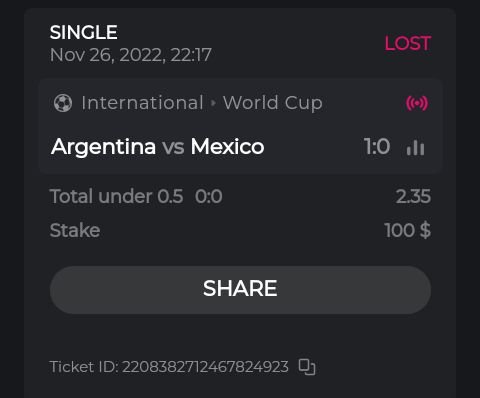Click the LOST status label
Image resolution: width=480 pixels, height=398 pixels.
[408, 43]
